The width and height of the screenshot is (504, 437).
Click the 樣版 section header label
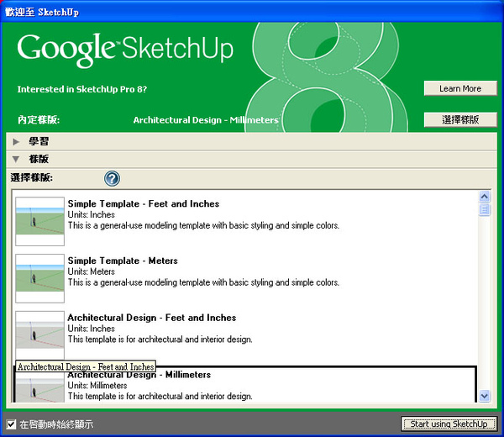(39, 159)
